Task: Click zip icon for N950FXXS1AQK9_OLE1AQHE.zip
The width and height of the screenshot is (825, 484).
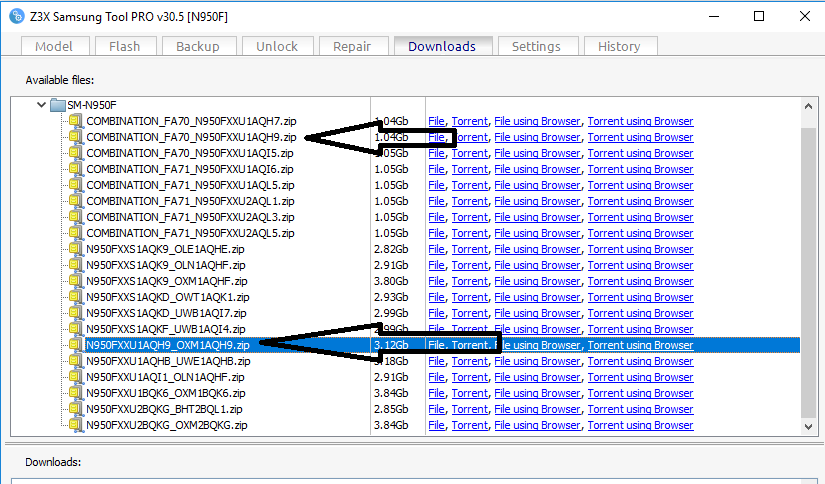Action: click(x=76, y=249)
